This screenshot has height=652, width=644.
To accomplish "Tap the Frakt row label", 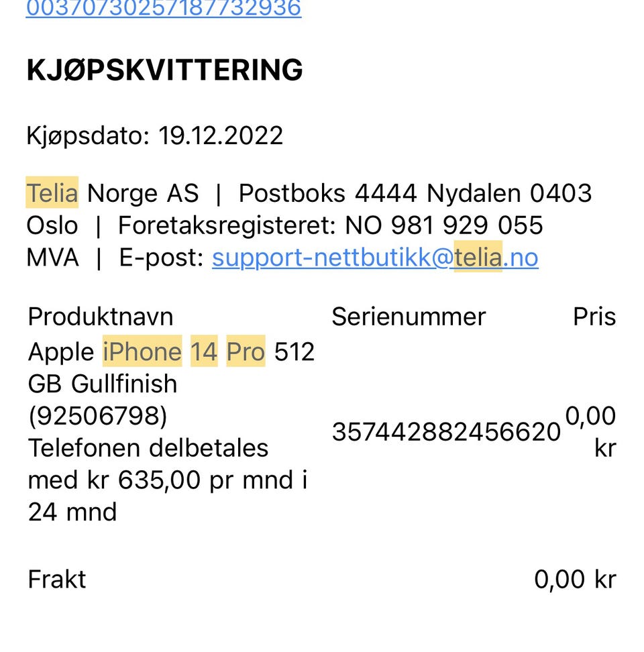I will 56,579.
